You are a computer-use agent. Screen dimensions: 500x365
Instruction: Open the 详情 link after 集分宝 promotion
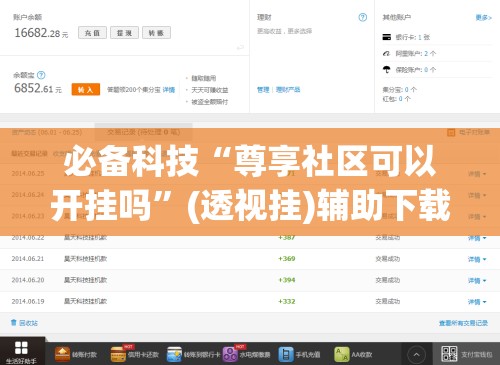point(169,90)
